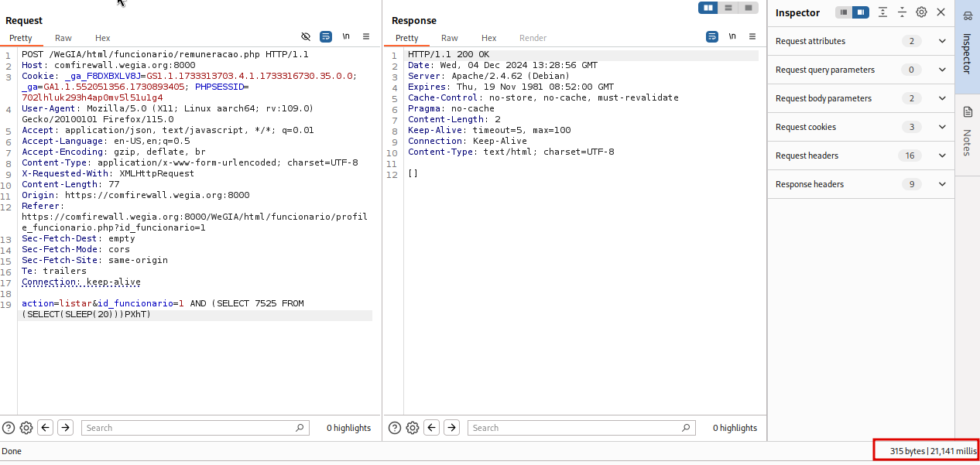Go to previous match in Response search
Viewport: 980px width, 465px height.
(x=432, y=428)
